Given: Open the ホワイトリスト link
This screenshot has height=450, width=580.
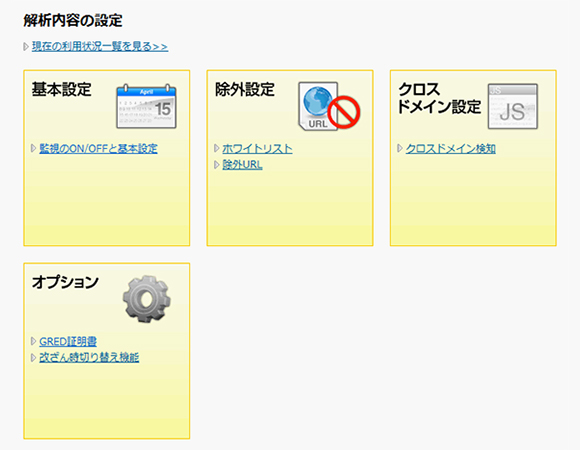Looking at the screenshot, I should [257, 149].
